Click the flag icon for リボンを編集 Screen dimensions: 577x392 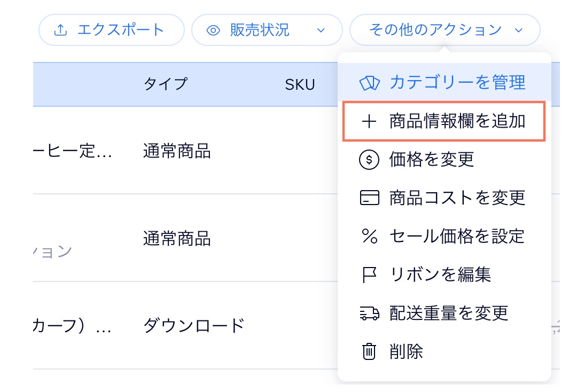(369, 275)
